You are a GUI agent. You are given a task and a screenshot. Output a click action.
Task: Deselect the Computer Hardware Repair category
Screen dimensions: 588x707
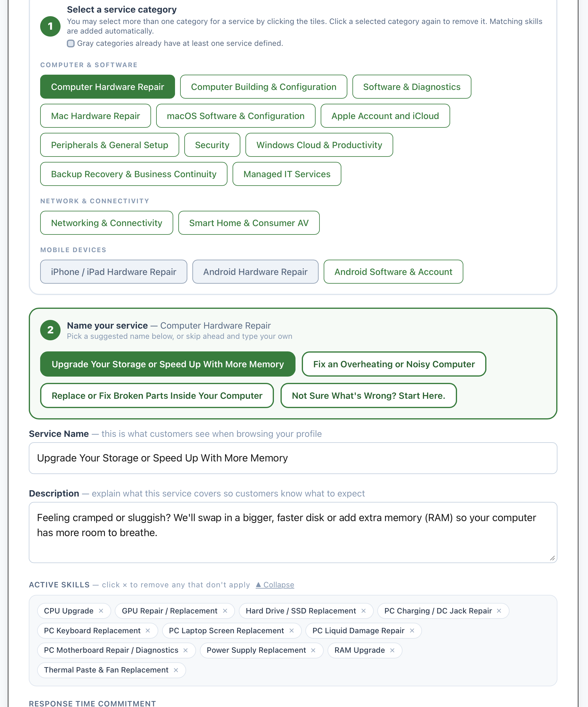107,87
